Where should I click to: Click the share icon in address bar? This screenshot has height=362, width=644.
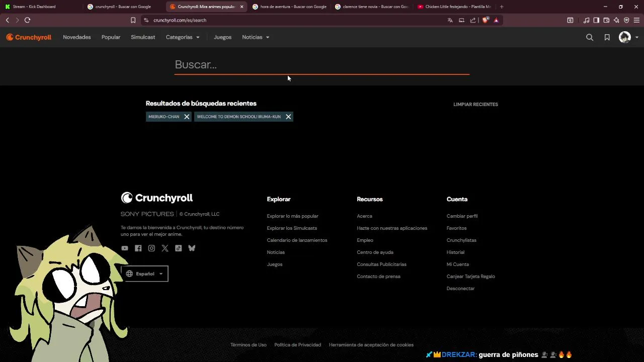click(473, 20)
